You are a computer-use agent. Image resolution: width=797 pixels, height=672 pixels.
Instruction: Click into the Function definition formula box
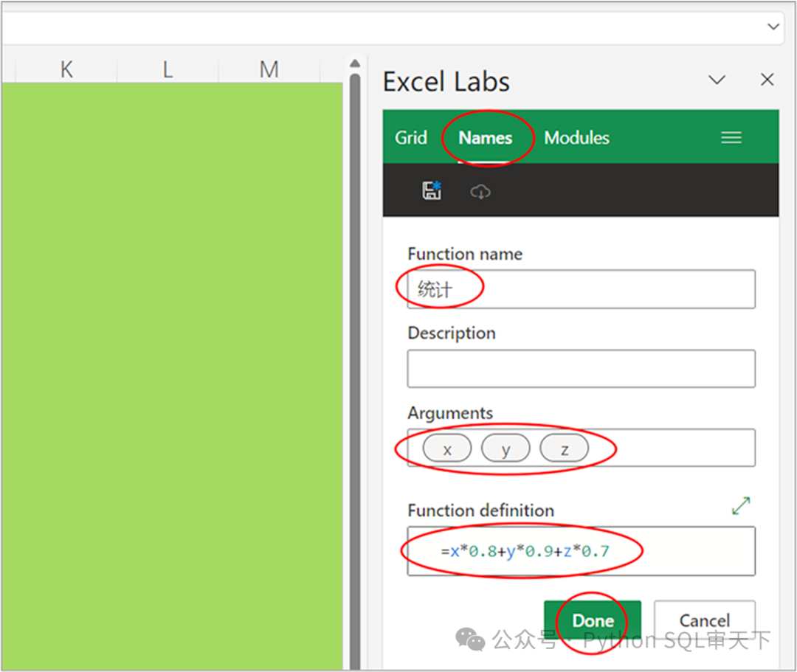point(581,551)
